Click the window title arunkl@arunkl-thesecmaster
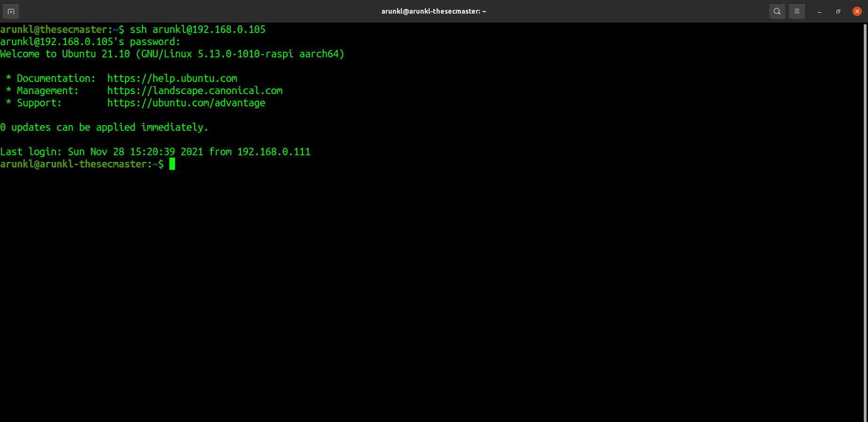Viewport: 868px width, 422px height. coord(434,11)
